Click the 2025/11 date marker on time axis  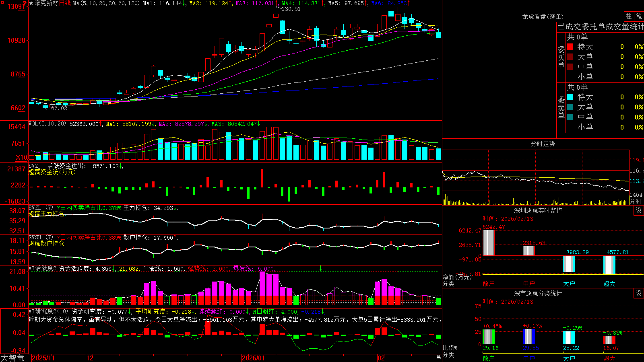(43, 358)
